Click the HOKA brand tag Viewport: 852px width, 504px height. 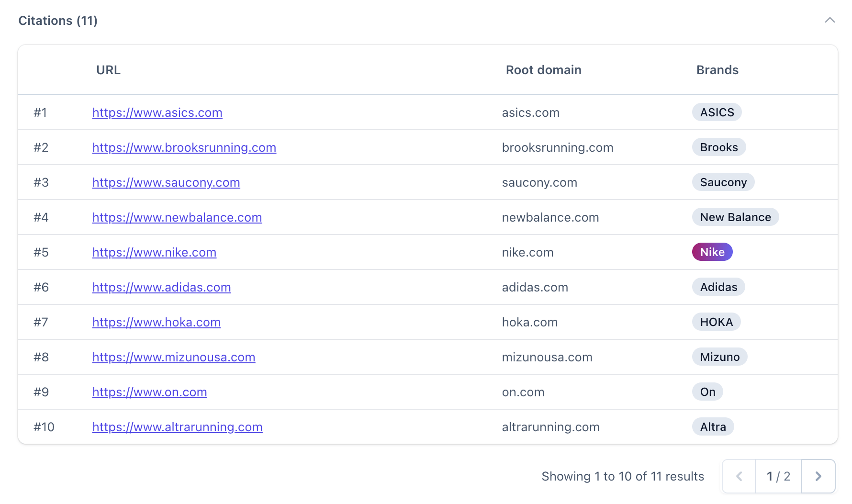click(x=717, y=322)
